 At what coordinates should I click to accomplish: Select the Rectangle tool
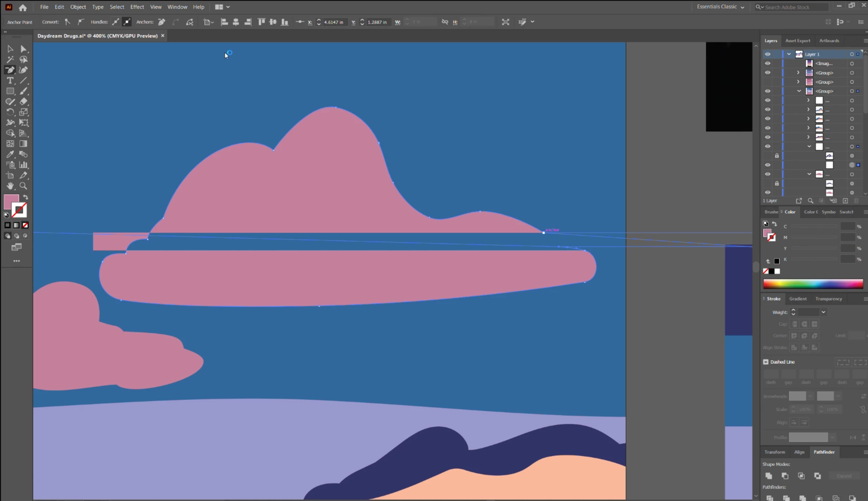pyautogui.click(x=10, y=91)
